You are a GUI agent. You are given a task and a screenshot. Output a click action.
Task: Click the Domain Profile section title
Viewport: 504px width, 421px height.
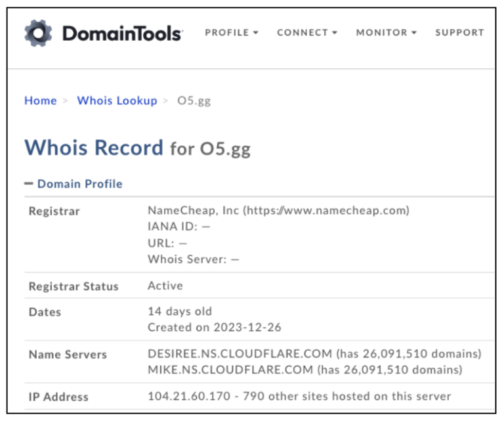pos(79,184)
